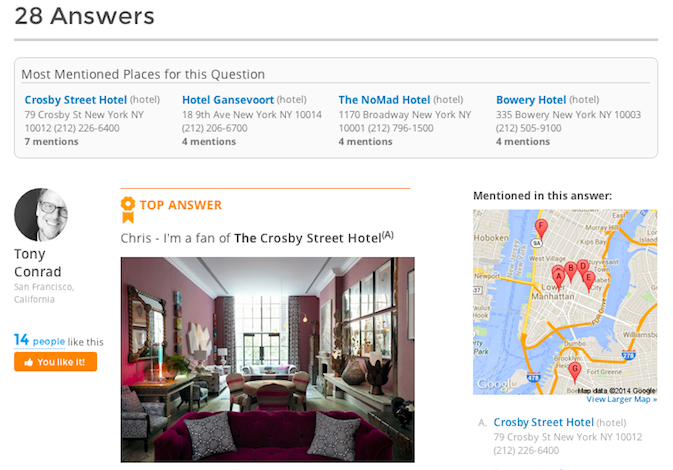Click 'View Larger Map' link
The height and width of the screenshot is (470, 673).
click(621, 399)
